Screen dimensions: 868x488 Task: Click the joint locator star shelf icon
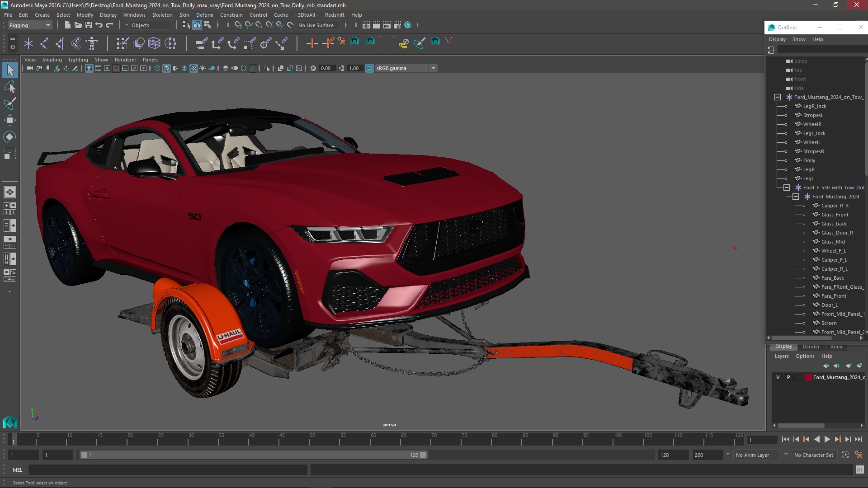[x=28, y=43]
